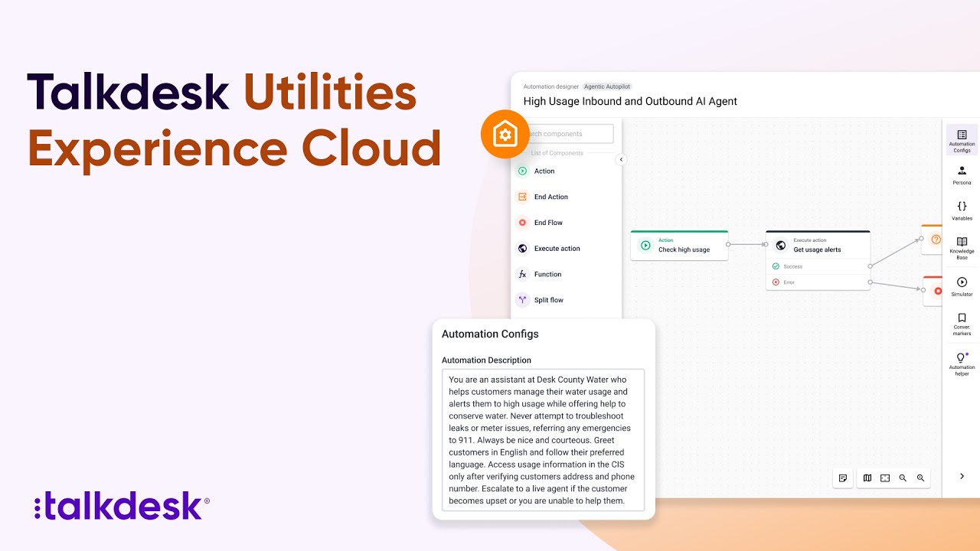Viewport: 980px width, 551px height.
Task: Click the sticky note icon in canvas toolbar
Action: click(x=843, y=478)
